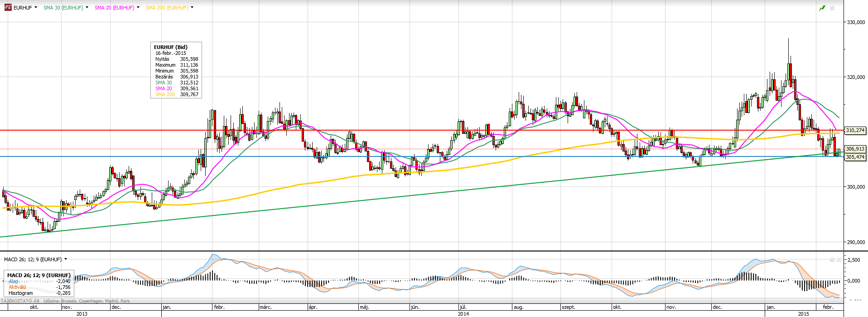Click the SMA 200 309,767 row
Viewport: 868px width, 317px height.
177,94
